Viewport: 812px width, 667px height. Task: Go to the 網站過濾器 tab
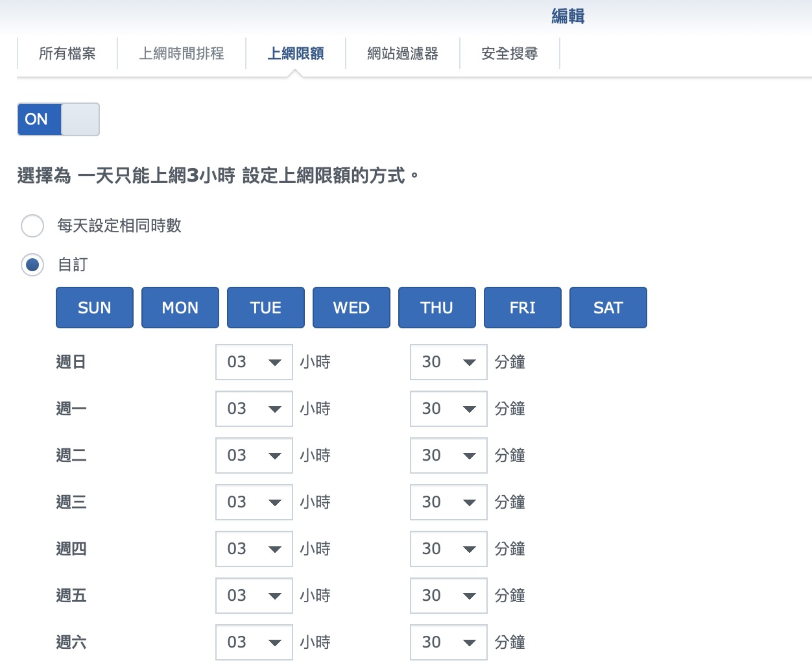[x=403, y=53]
